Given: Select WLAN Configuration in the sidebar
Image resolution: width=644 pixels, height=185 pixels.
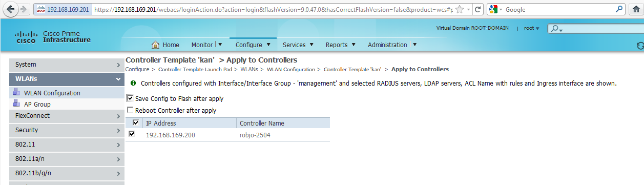Looking at the screenshot, I should point(52,93).
